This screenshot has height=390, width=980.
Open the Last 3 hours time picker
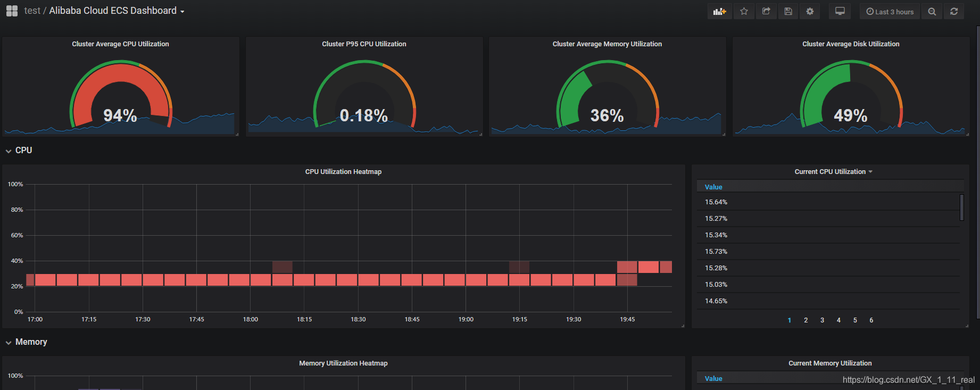pyautogui.click(x=890, y=11)
